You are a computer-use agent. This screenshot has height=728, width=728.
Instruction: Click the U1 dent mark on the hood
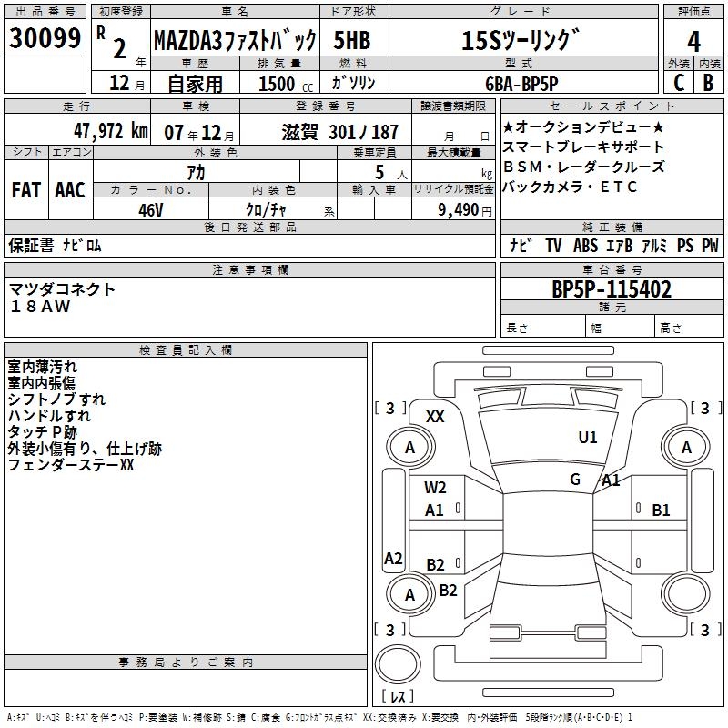588,437
